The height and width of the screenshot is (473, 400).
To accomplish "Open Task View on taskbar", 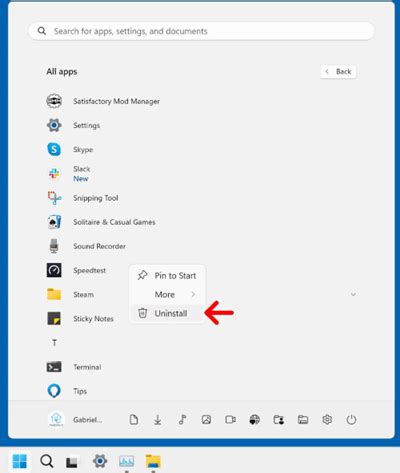I will click(x=72, y=462).
